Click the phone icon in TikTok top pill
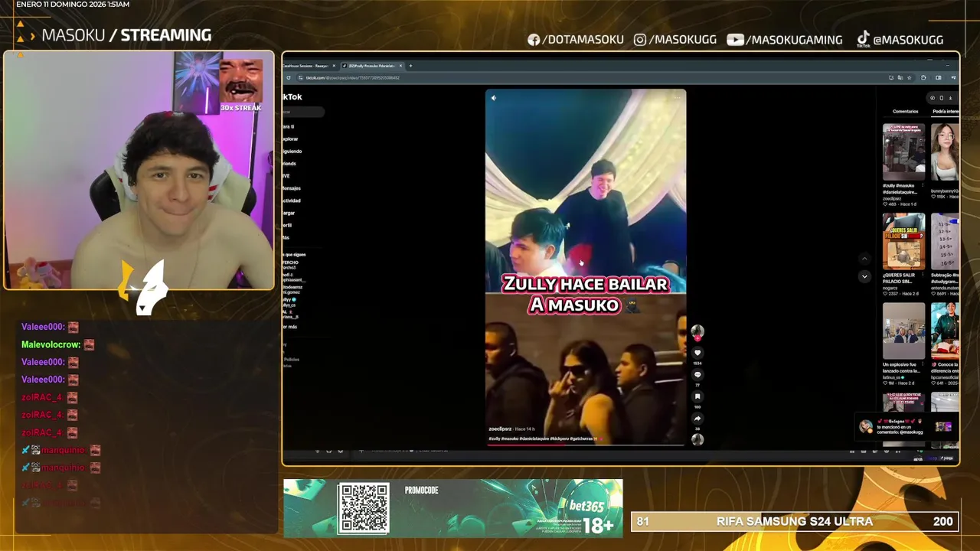 click(941, 98)
